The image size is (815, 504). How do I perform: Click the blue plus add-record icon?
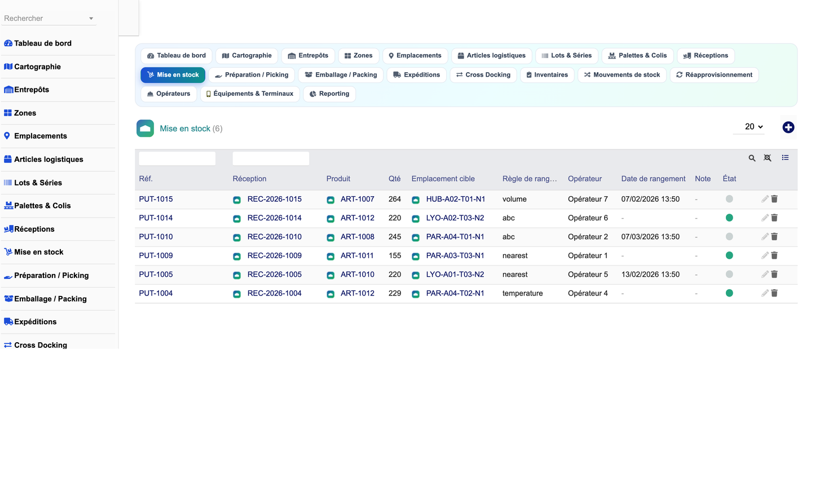tap(788, 127)
